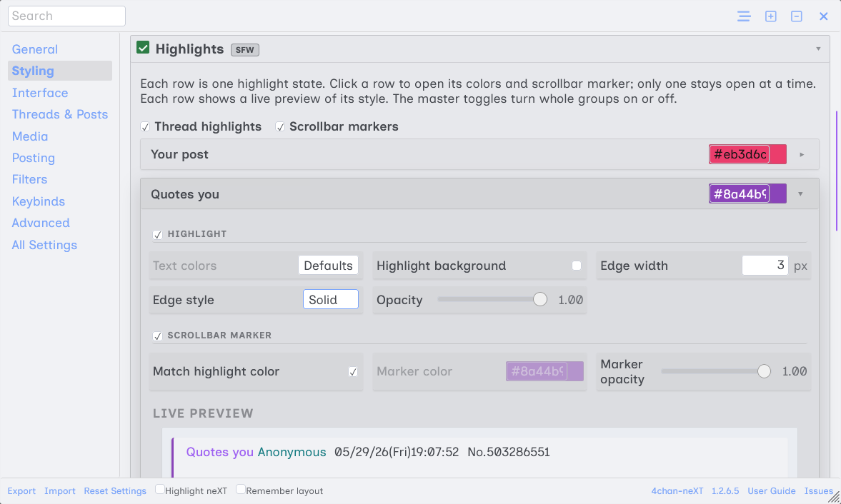Screen dimensions: 841x504
Task: Click the Your post #eb3d6c color swatch
Action: point(747,154)
